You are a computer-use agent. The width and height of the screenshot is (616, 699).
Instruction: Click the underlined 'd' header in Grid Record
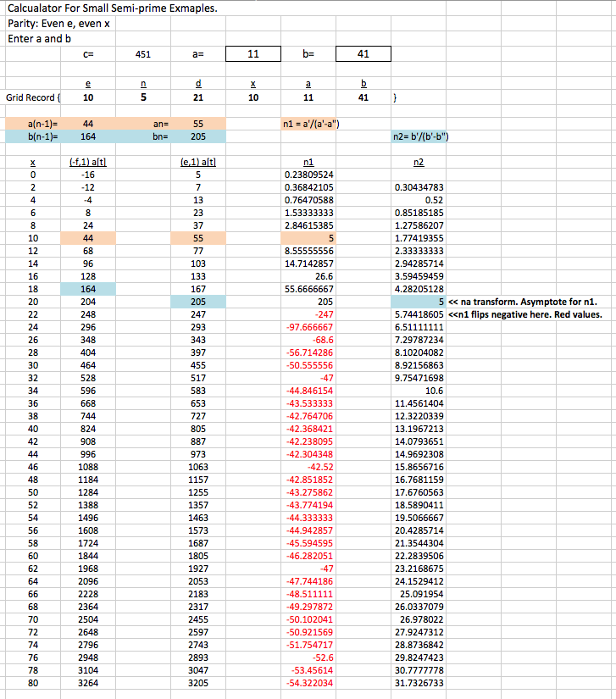198,83
